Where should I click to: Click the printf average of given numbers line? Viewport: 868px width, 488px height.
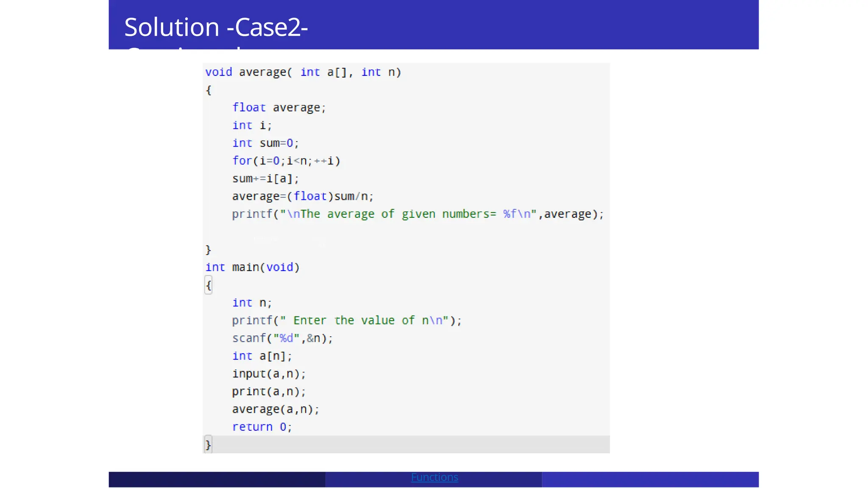[x=418, y=214]
